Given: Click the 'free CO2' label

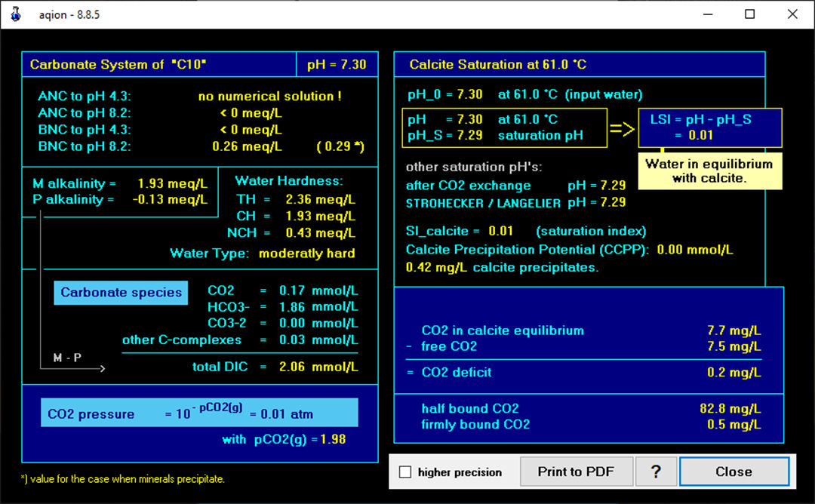Looking at the screenshot, I should [x=449, y=346].
